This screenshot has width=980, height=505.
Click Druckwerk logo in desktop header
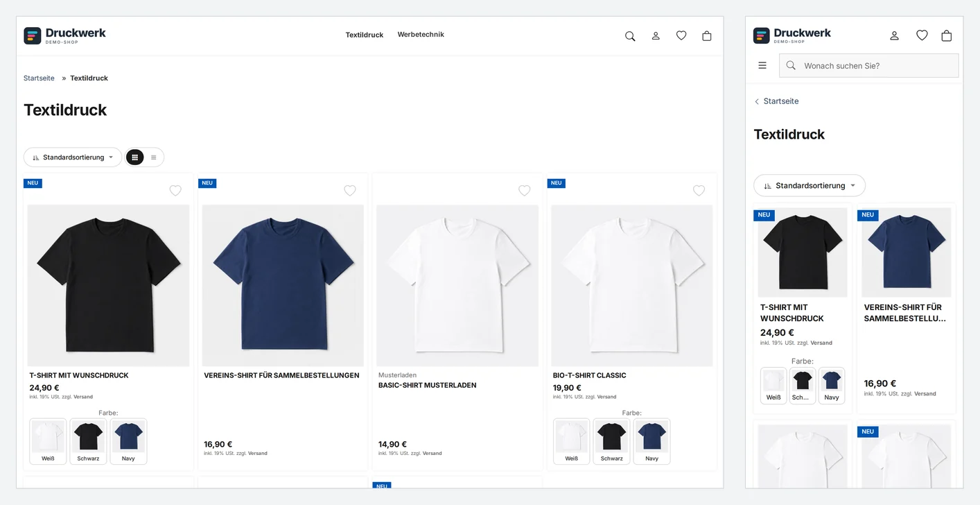pyautogui.click(x=65, y=35)
